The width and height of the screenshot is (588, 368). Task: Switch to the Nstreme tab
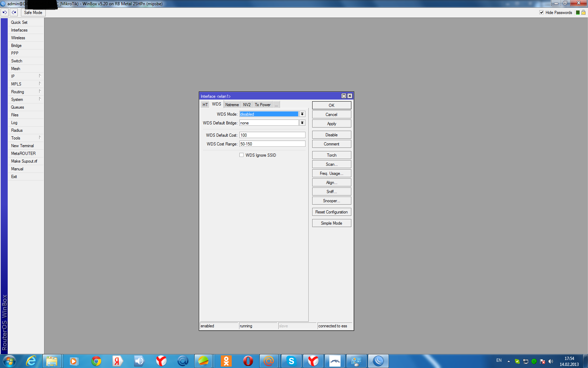coord(232,105)
